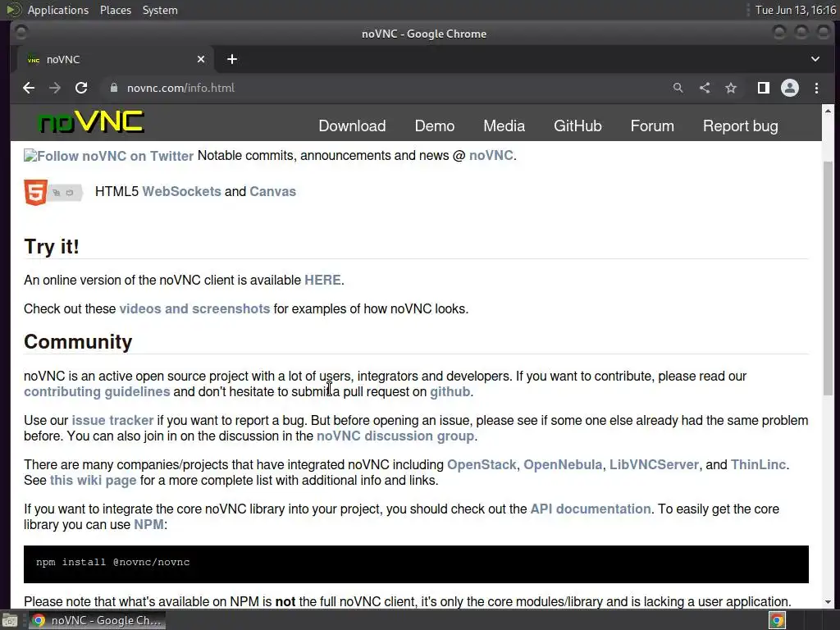Click the npm install code block
This screenshot has width=840, height=630.
(x=416, y=564)
